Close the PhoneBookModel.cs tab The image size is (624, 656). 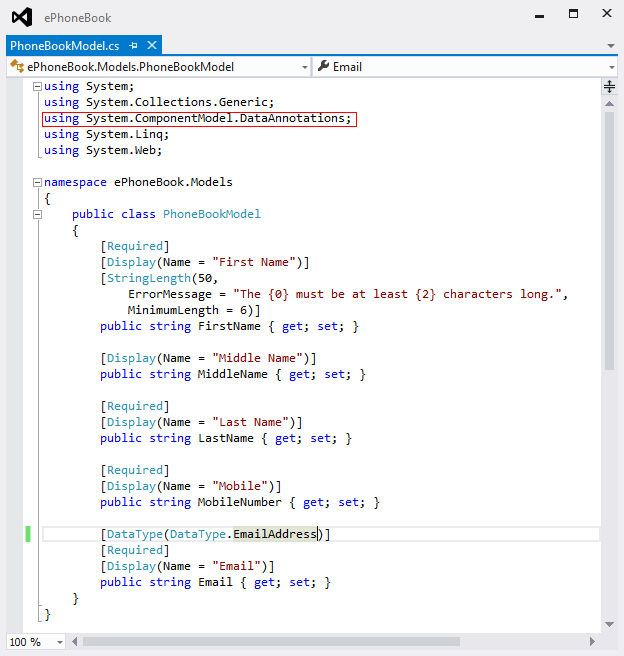pos(152,45)
